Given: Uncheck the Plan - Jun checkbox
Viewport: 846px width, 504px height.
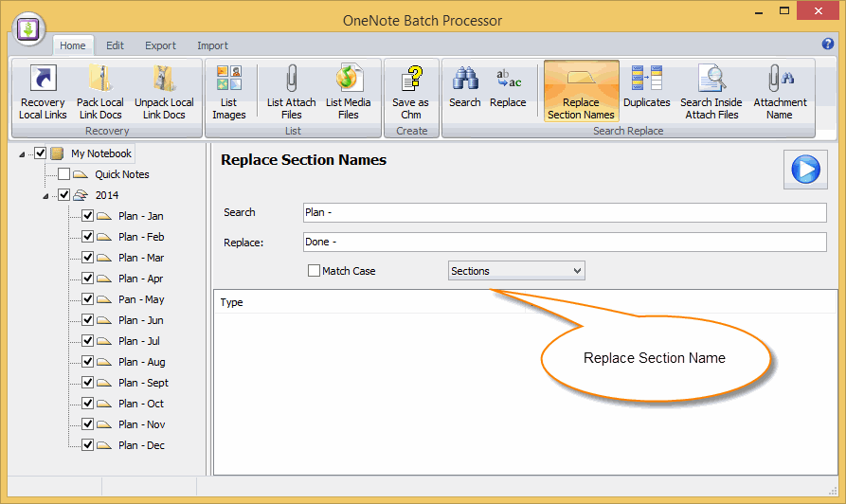Looking at the screenshot, I should [x=87, y=320].
